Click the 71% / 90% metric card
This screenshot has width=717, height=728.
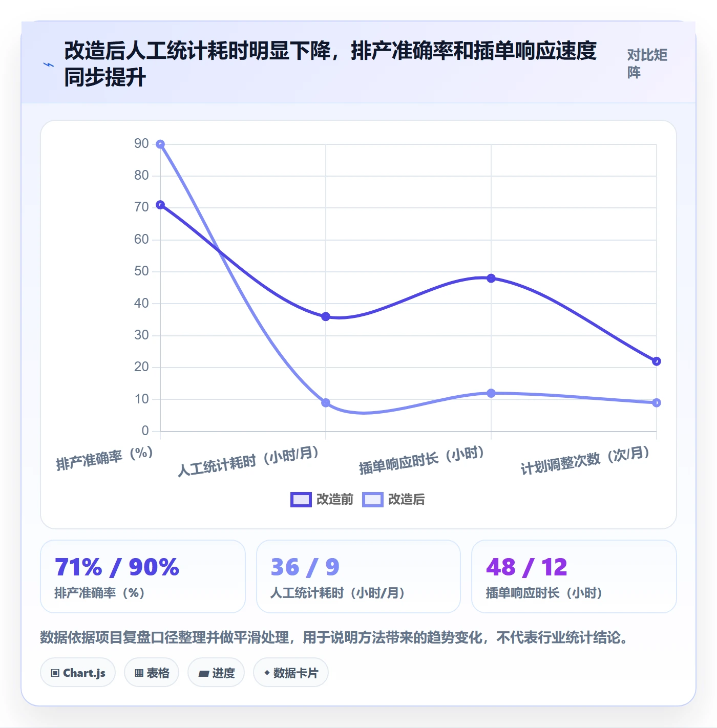[x=143, y=576]
